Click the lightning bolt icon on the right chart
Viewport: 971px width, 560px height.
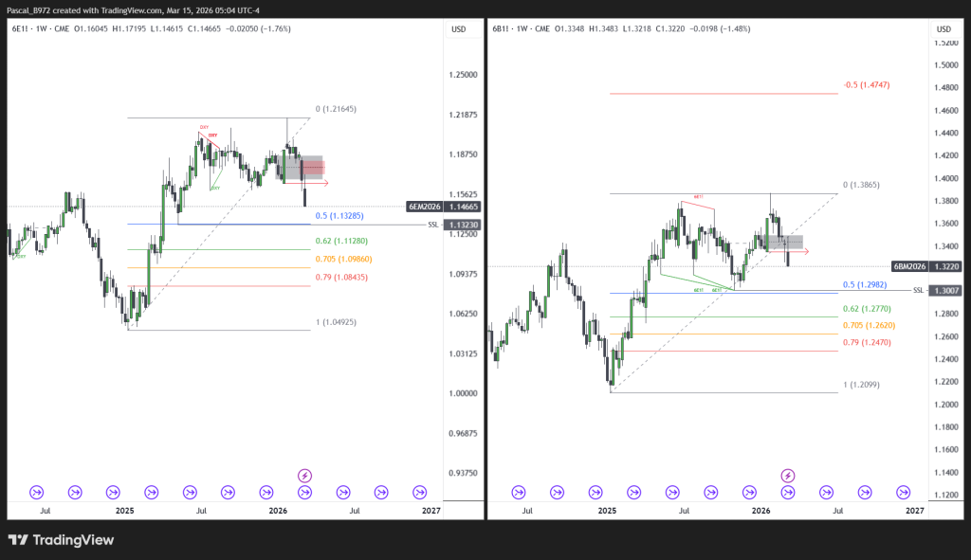pos(787,475)
